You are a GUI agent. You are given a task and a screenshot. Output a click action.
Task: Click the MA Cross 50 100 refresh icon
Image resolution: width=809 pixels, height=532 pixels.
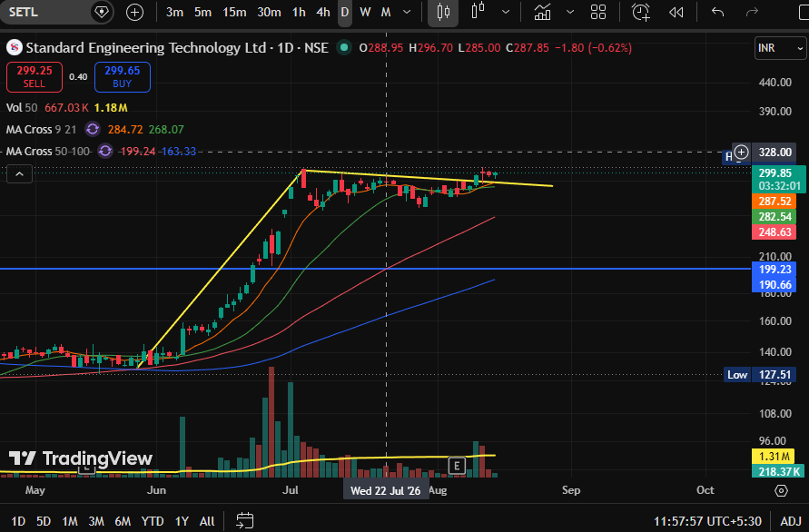(x=105, y=152)
